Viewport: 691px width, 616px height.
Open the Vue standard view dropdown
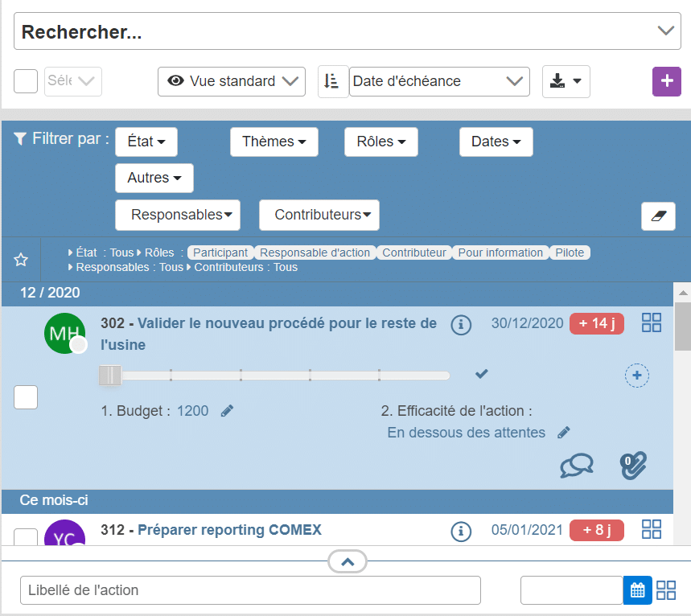point(232,81)
